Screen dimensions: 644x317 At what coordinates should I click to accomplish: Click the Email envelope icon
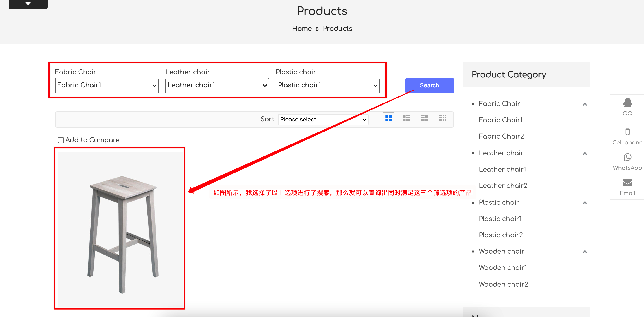(x=627, y=183)
